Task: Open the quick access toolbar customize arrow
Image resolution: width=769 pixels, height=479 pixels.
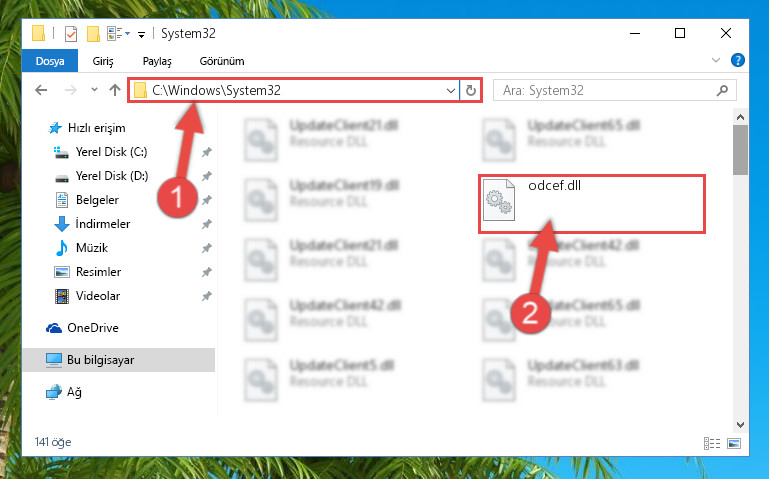Action: 141,34
